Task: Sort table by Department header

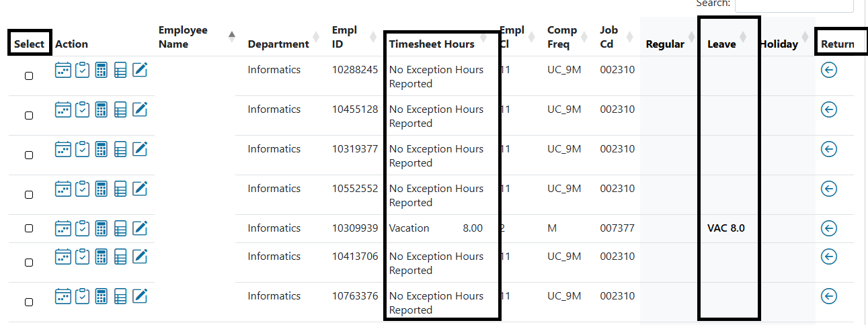Action: coord(278,44)
